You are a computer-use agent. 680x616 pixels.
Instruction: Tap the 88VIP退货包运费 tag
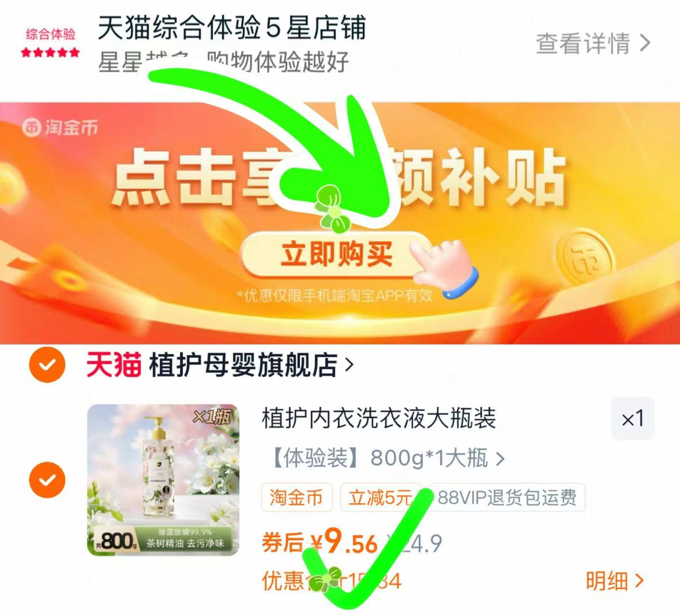point(507,497)
